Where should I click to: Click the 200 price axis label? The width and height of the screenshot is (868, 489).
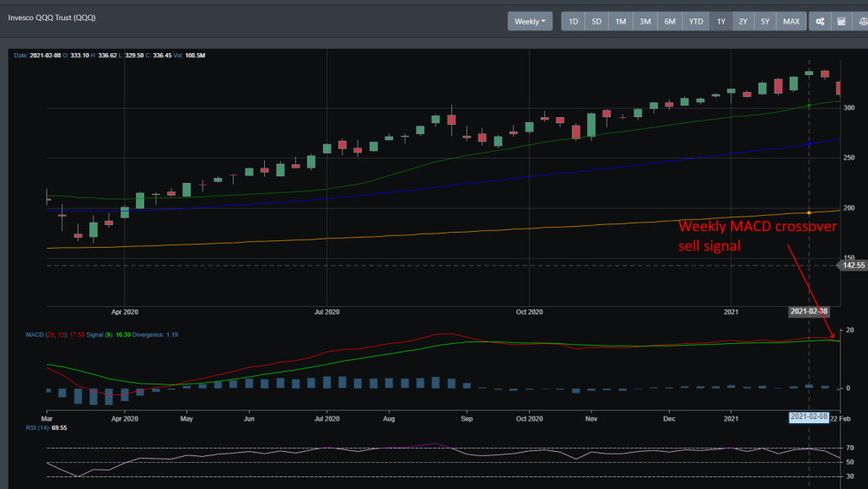[849, 208]
